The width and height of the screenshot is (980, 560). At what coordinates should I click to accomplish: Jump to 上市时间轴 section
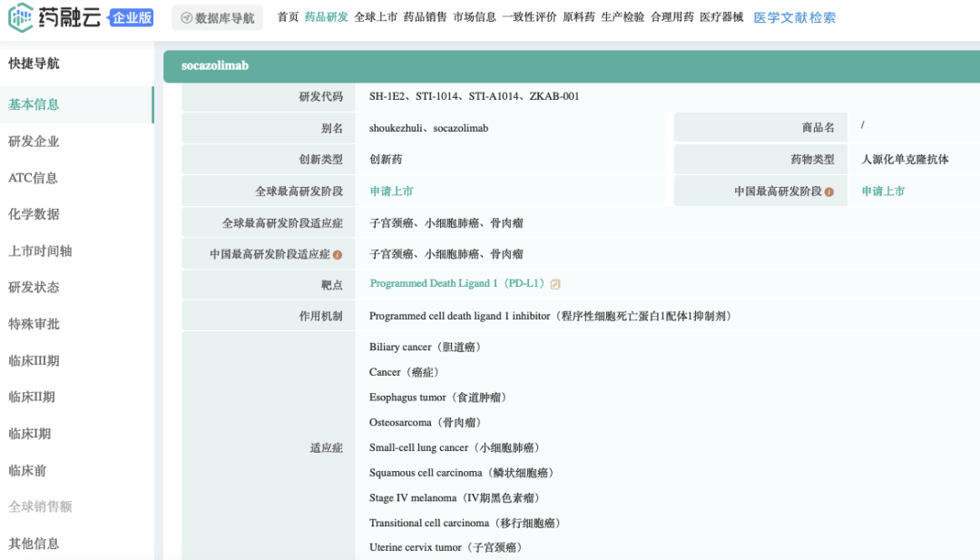(x=40, y=251)
